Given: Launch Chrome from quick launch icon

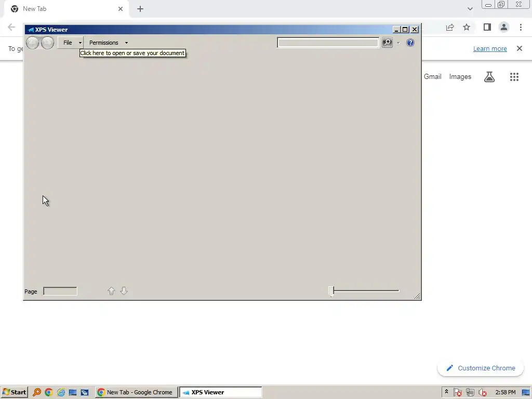Looking at the screenshot, I should [x=48, y=392].
